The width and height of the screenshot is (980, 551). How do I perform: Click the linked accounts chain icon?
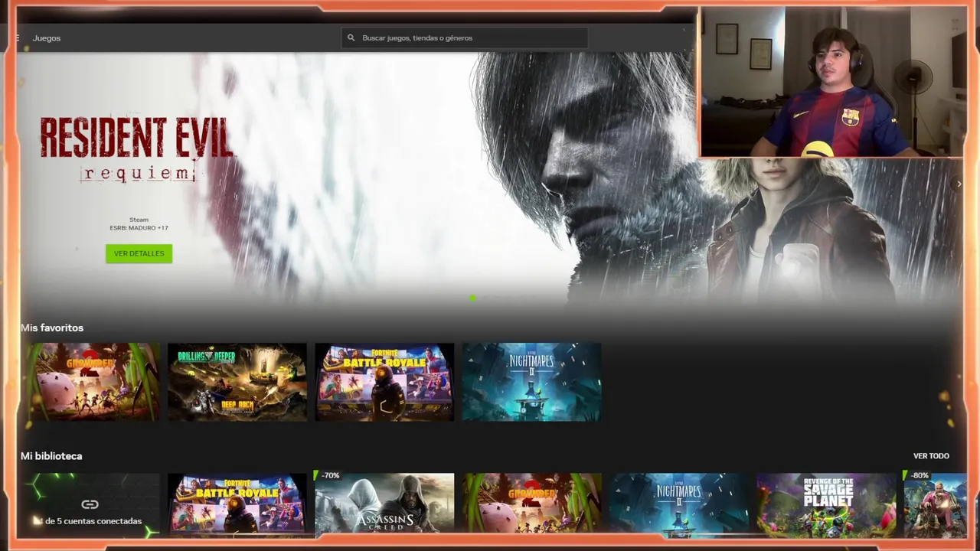point(90,504)
